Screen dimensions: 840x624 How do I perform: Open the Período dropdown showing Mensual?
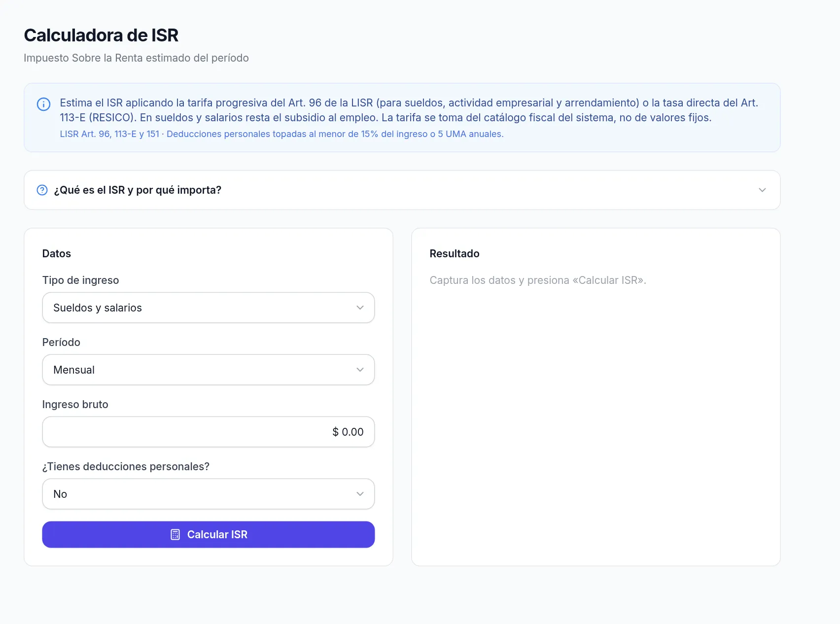pos(209,370)
